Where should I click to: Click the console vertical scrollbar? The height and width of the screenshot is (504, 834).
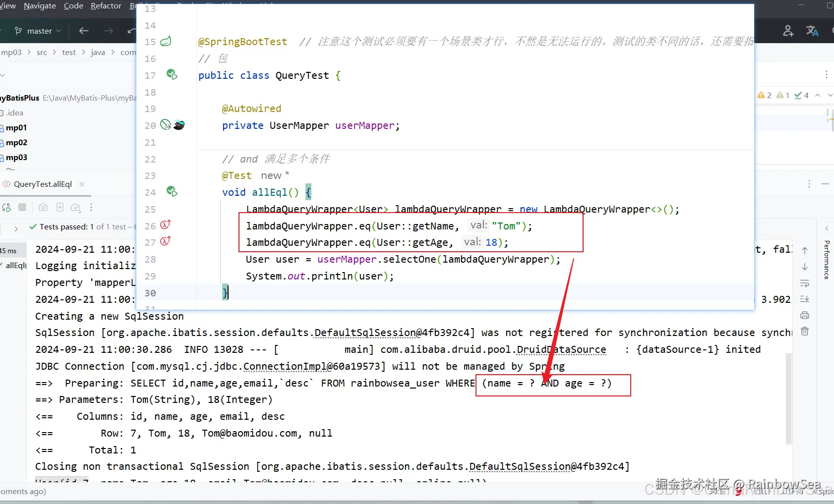click(789, 398)
